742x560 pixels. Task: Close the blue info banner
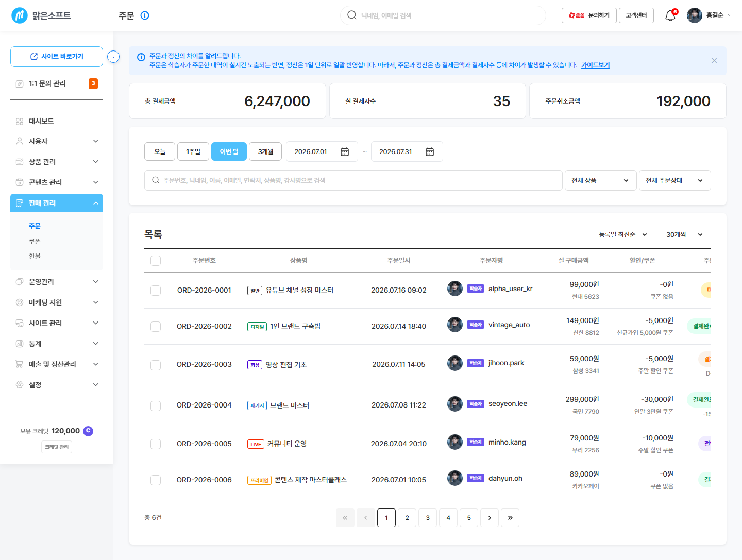coord(714,61)
